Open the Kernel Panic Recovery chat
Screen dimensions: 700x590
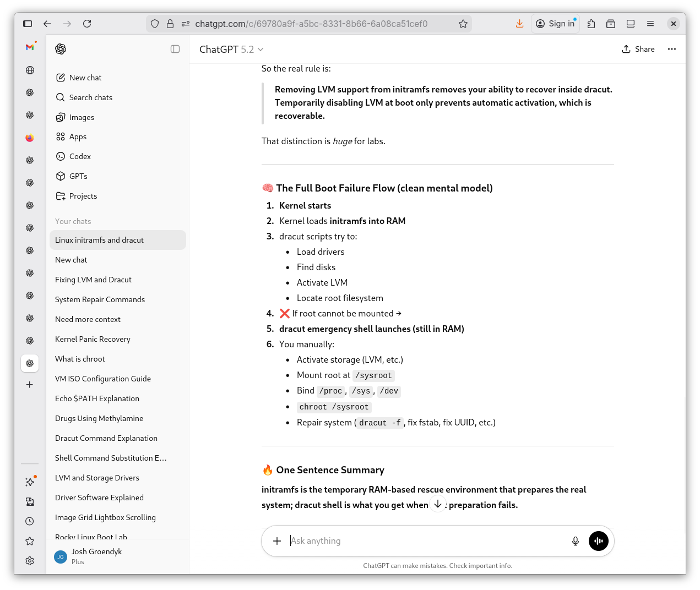(93, 339)
